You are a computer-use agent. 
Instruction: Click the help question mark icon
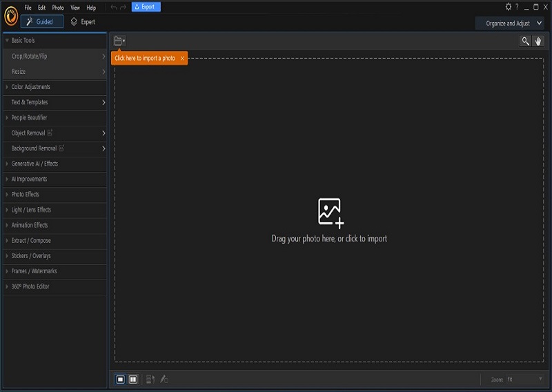(x=517, y=7)
